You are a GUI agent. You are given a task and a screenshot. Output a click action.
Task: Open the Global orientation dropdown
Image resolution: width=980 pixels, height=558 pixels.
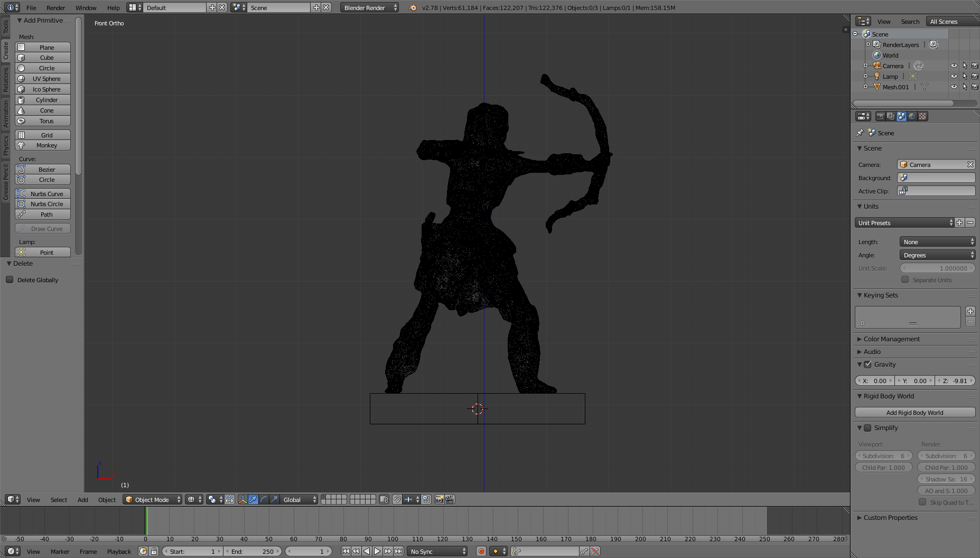tap(299, 499)
